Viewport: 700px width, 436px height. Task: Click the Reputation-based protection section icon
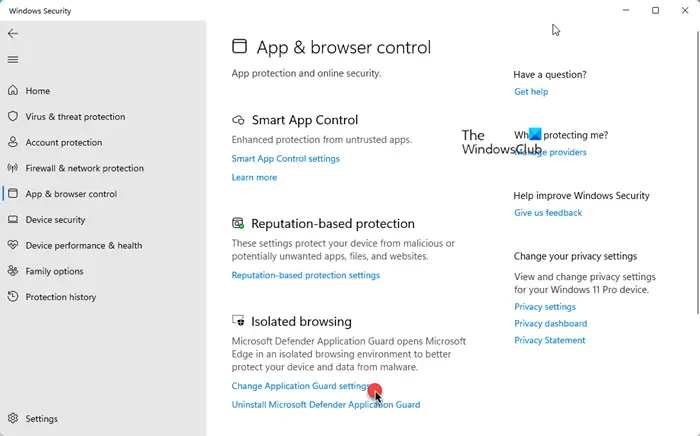click(238, 223)
